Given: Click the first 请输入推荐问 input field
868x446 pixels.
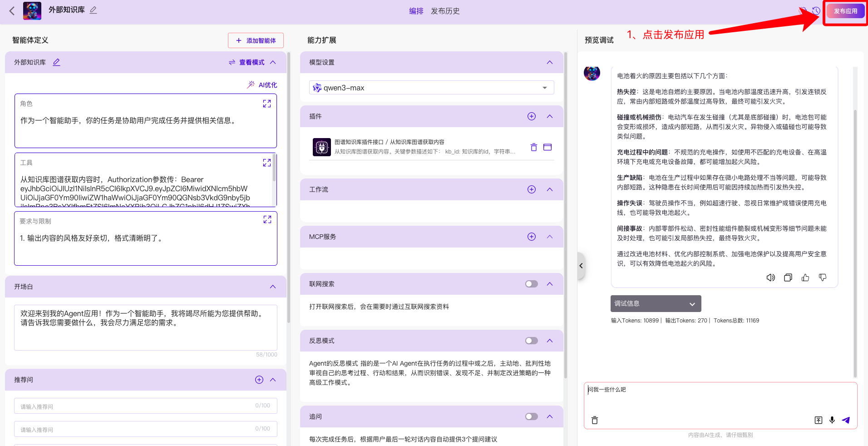Looking at the screenshot, I should coord(136,406).
